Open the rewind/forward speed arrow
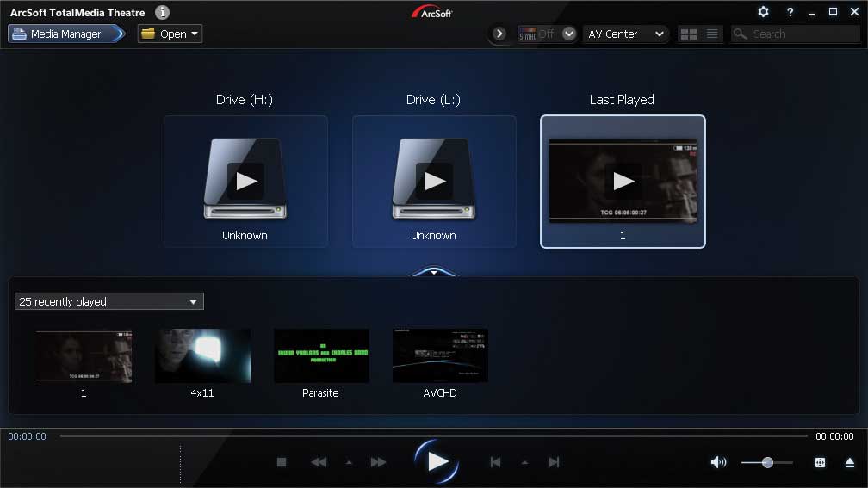The image size is (868, 488). coord(350,462)
